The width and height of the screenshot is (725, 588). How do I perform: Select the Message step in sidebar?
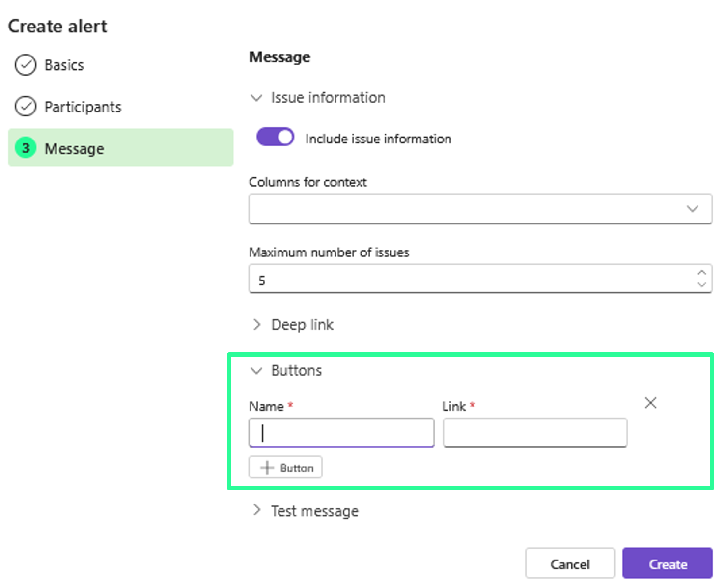tap(120, 148)
